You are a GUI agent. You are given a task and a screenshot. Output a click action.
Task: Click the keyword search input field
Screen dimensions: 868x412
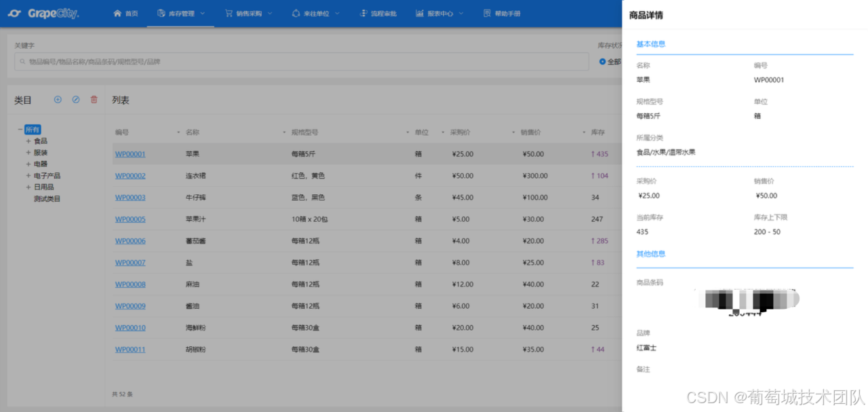pyautogui.click(x=302, y=62)
